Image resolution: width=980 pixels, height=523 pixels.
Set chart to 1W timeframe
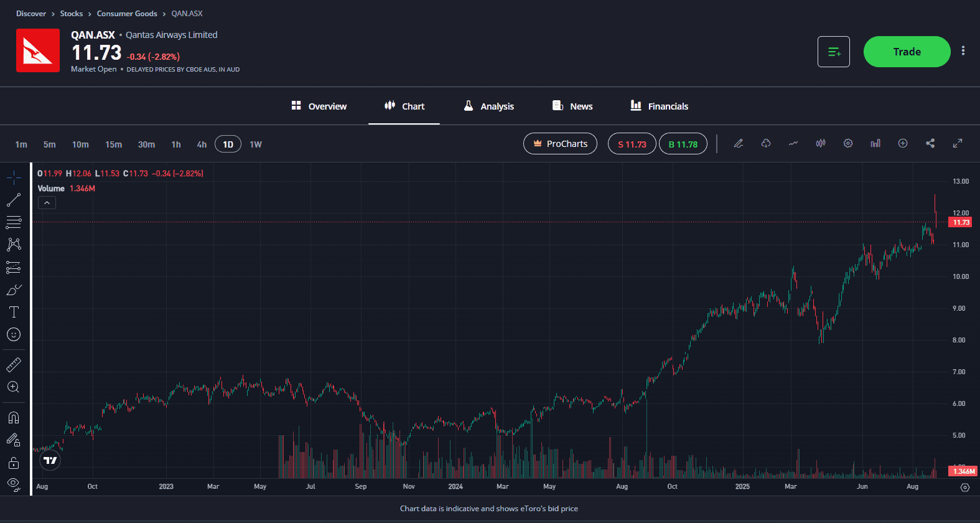[256, 144]
